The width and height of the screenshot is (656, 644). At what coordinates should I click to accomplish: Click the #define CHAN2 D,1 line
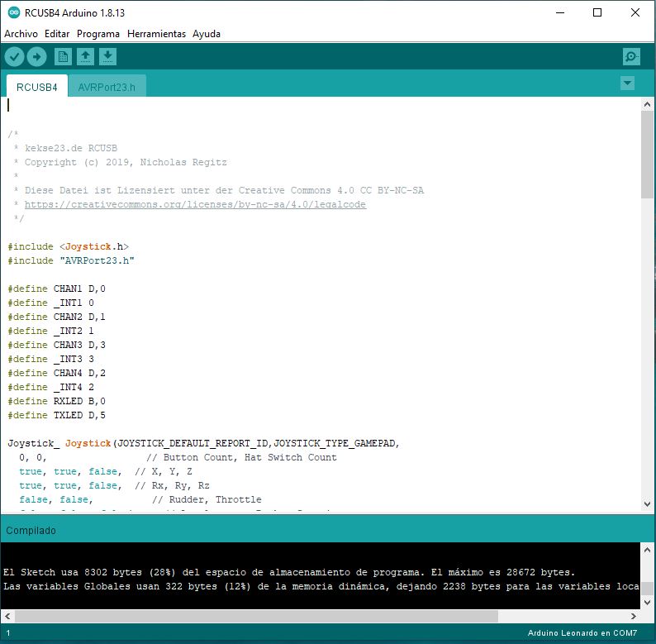(56, 317)
